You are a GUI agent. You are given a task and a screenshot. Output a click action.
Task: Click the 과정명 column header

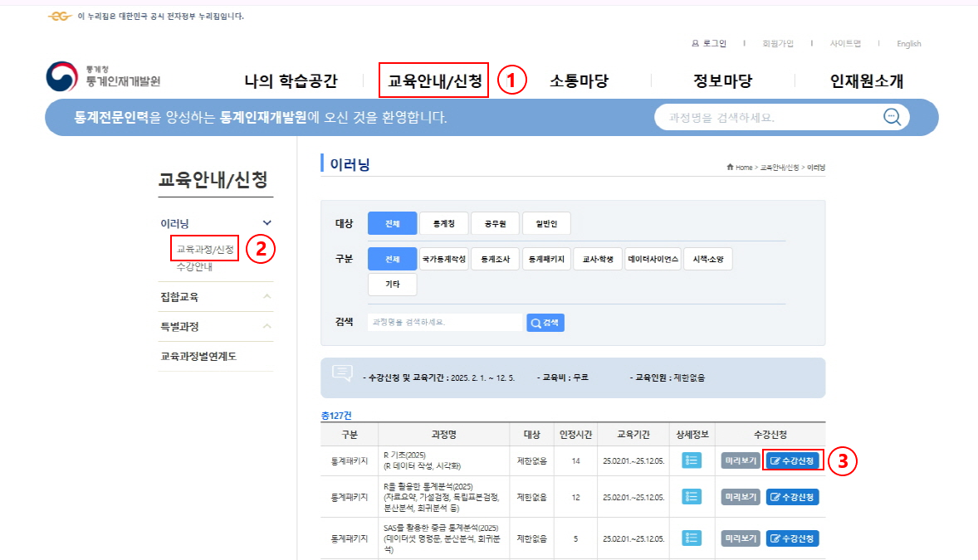443,434
